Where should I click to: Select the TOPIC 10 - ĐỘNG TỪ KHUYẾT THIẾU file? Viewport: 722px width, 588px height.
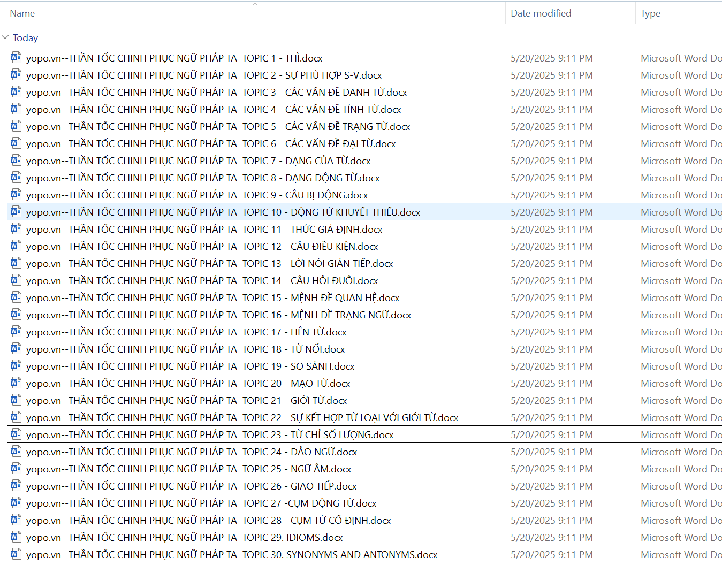(x=223, y=212)
